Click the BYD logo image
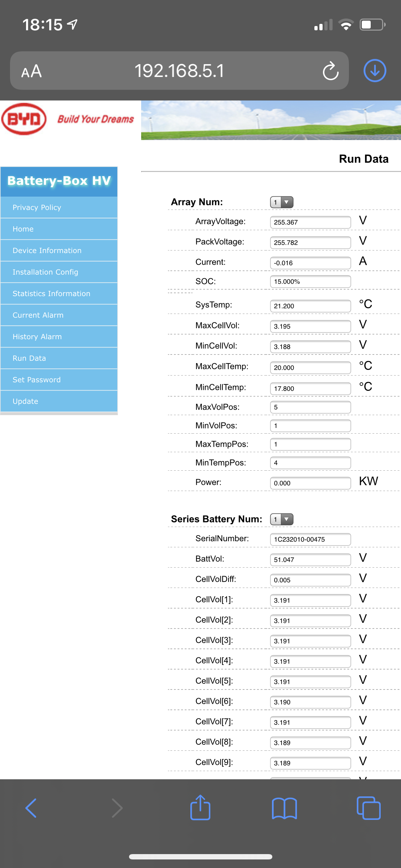The height and width of the screenshot is (868, 401). [24, 119]
